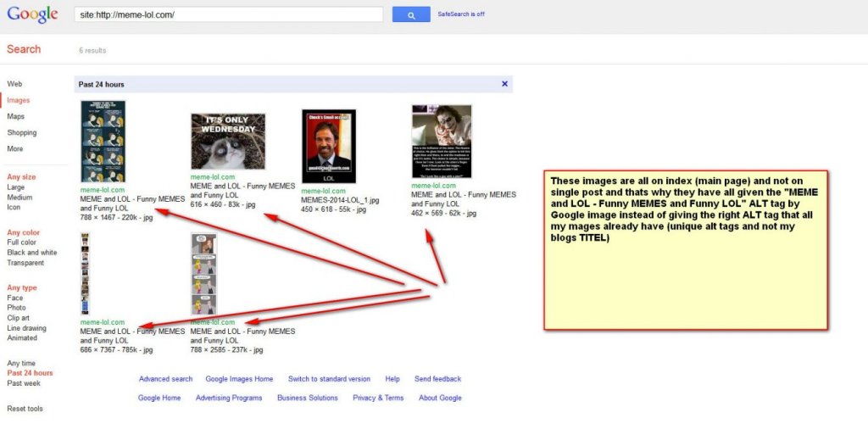Click the red Search heading

point(24,49)
